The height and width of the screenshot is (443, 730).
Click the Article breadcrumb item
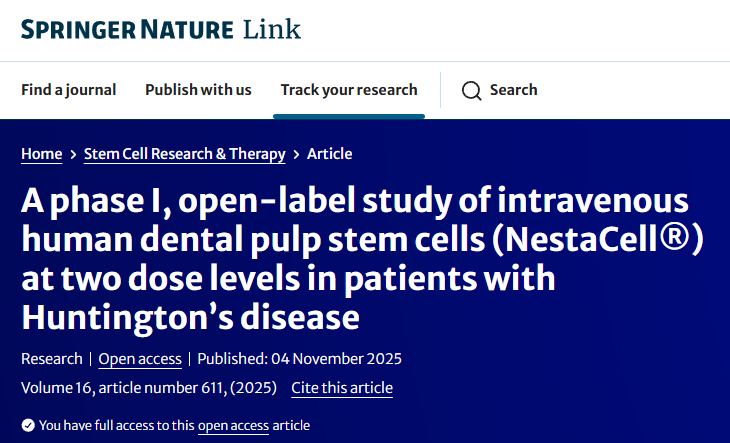tap(329, 154)
